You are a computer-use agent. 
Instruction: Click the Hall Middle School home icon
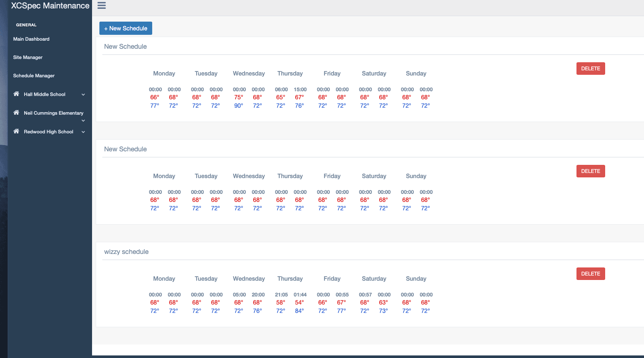coord(16,94)
